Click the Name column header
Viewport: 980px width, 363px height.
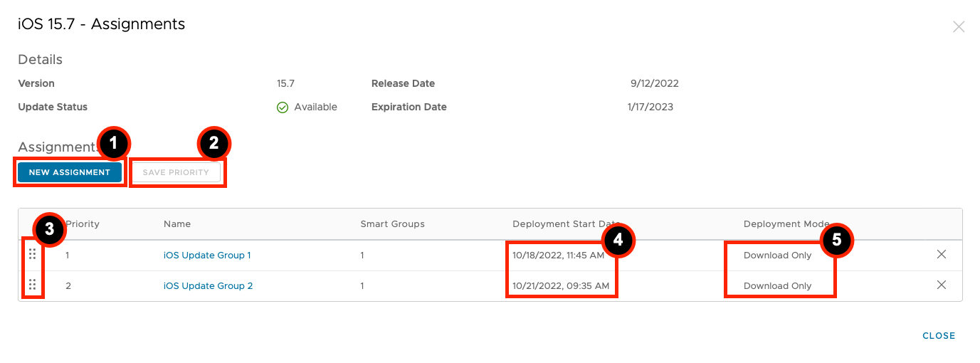coord(177,224)
